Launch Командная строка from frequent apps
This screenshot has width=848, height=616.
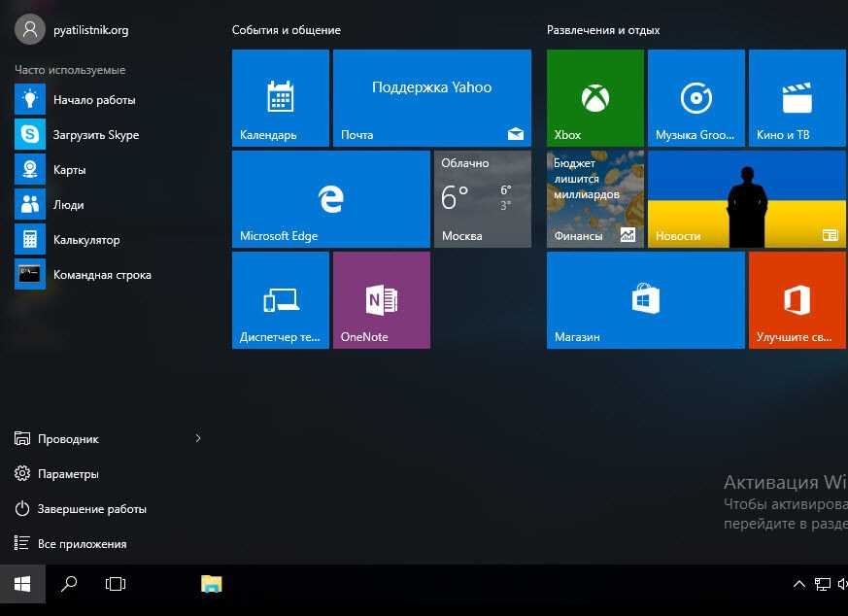point(101,275)
